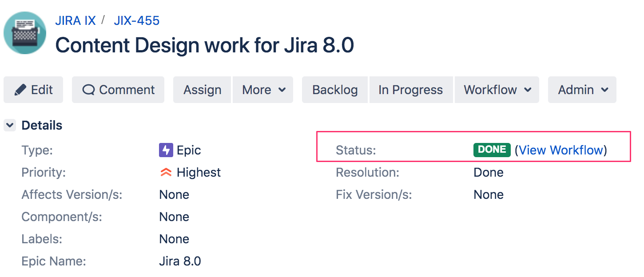Image resolution: width=644 pixels, height=277 pixels.
Task: Collapse the Details section chevron
Action: (10, 126)
